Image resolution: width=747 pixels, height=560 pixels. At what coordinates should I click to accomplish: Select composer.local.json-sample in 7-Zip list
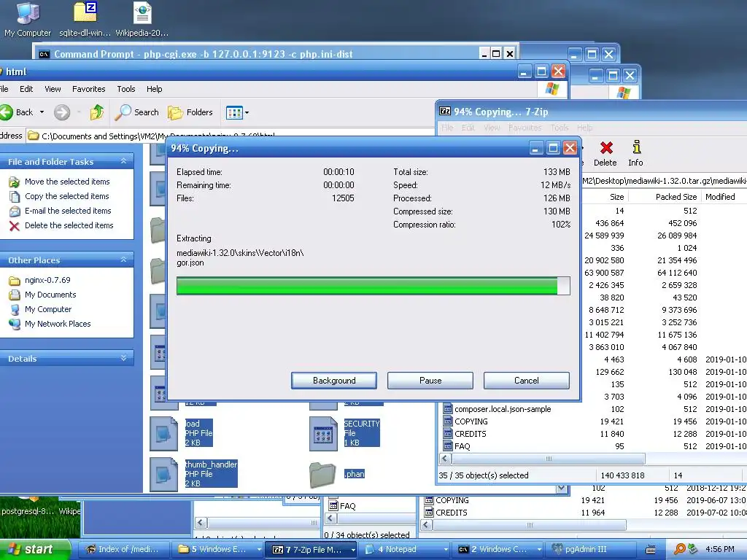tap(503, 409)
